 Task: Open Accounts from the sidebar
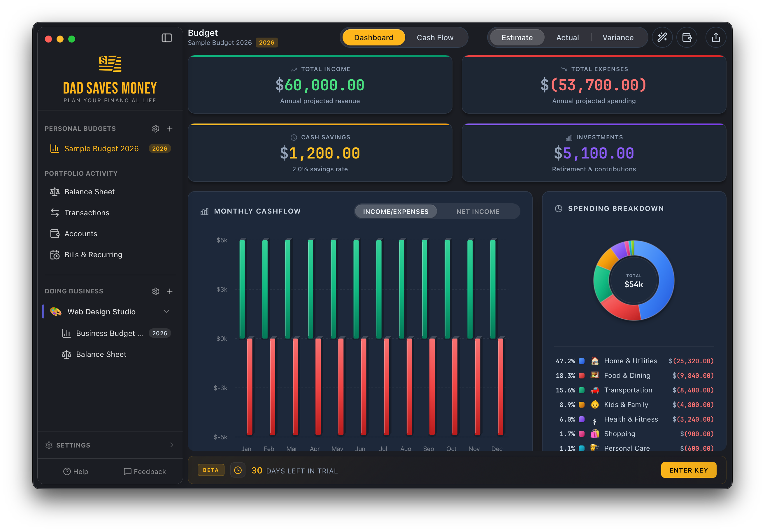click(81, 233)
